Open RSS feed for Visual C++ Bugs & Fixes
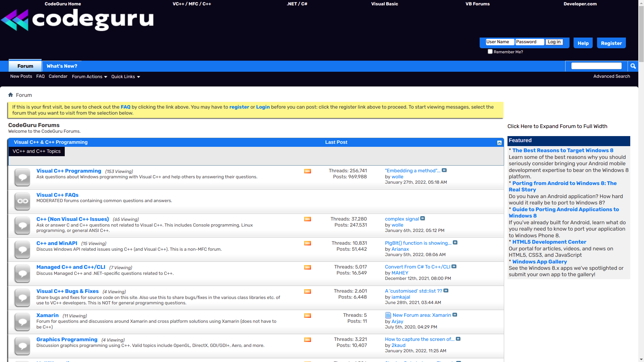Viewport: 644px width, 362px height. point(308,292)
